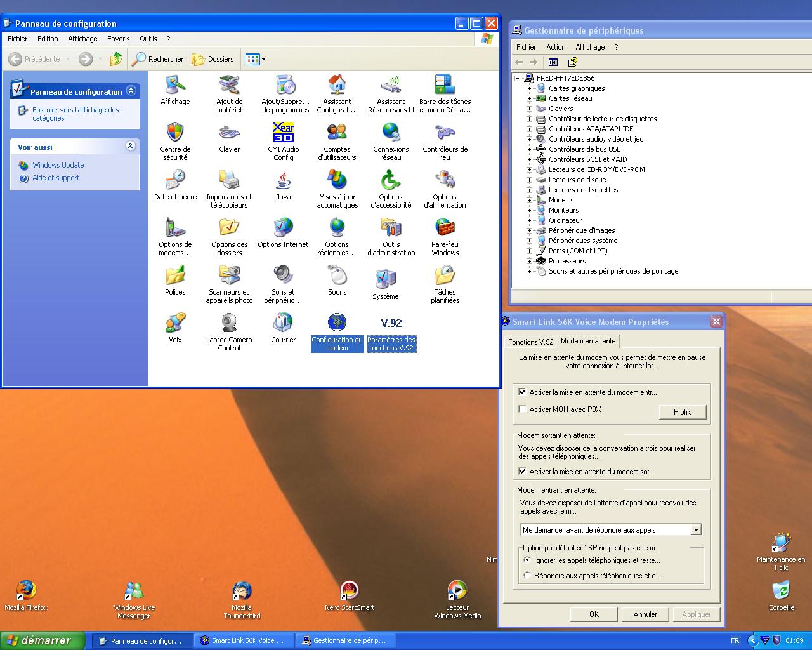Viewport: 812px width, 650px height.
Task: Click Basculer vers l'affichage des catégories link
Action: [x=75, y=114]
